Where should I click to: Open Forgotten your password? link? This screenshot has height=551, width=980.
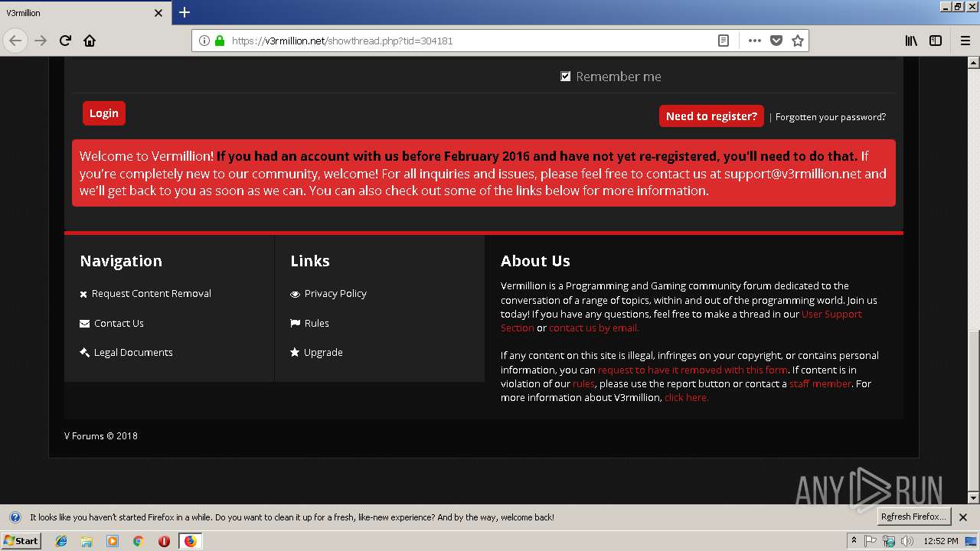point(831,117)
